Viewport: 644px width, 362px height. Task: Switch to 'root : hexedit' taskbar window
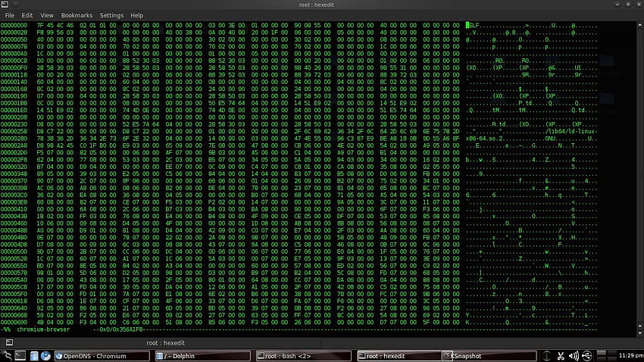pyautogui.click(x=399, y=356)
